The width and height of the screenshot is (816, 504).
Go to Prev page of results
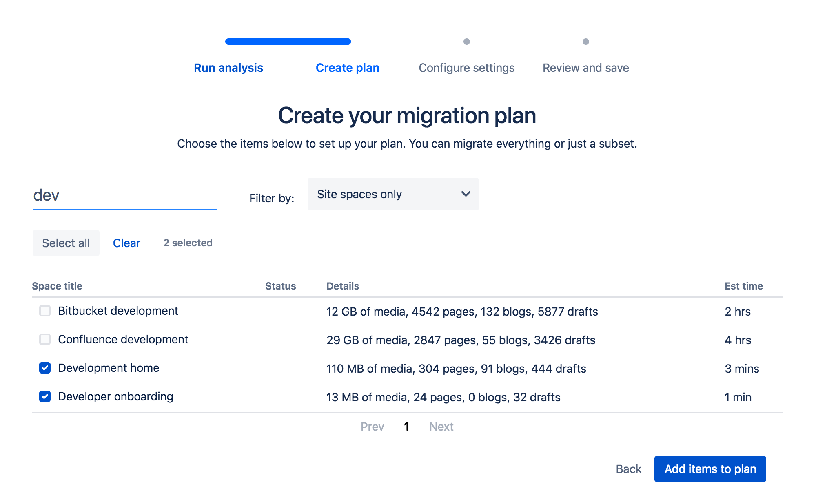coord(372,427)
